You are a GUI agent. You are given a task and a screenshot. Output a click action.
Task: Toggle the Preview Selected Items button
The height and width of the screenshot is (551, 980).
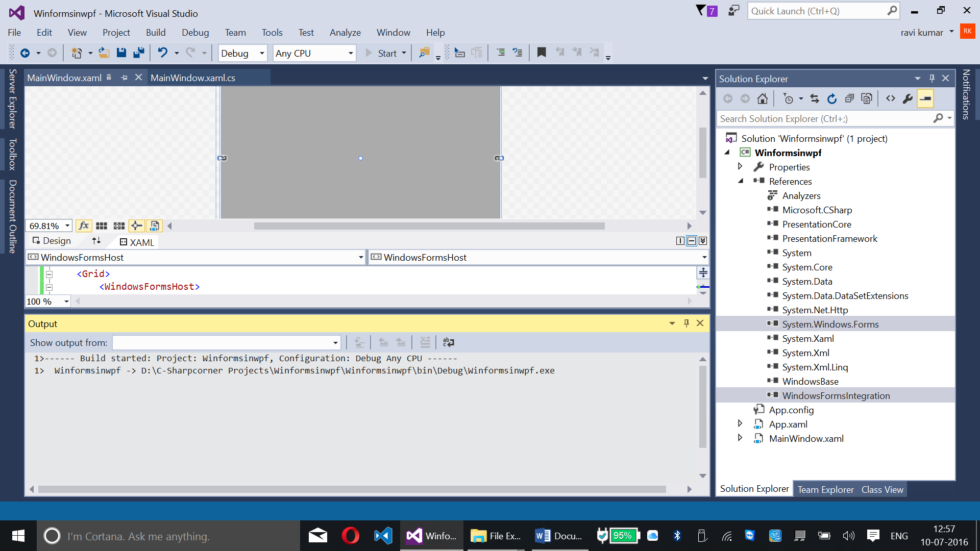pos(925,98)
